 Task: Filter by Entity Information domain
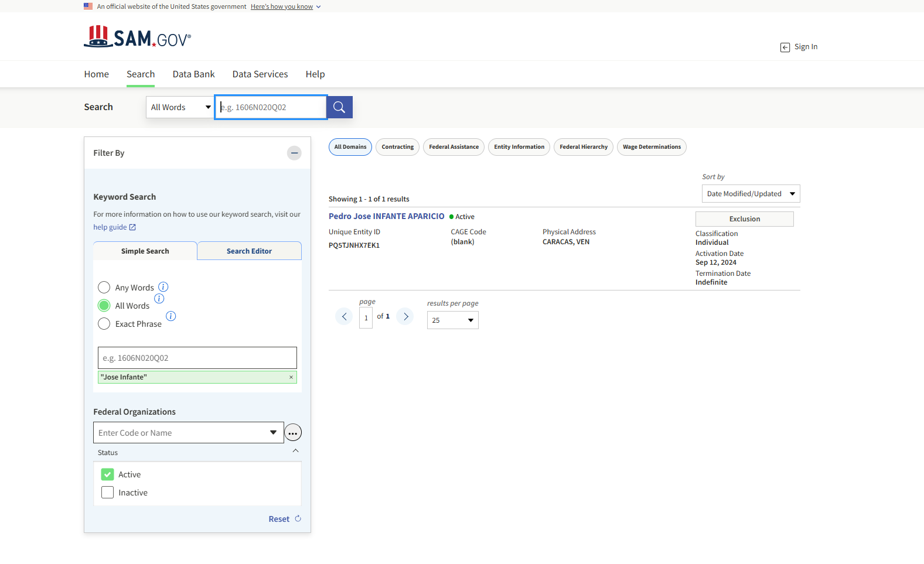[519, 147]
